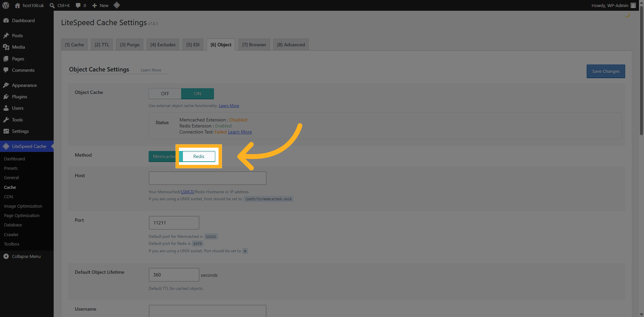Open CDN in LiteSpeed submenu
This screenshot has width=644, height=317.
(x=8, y=197)
